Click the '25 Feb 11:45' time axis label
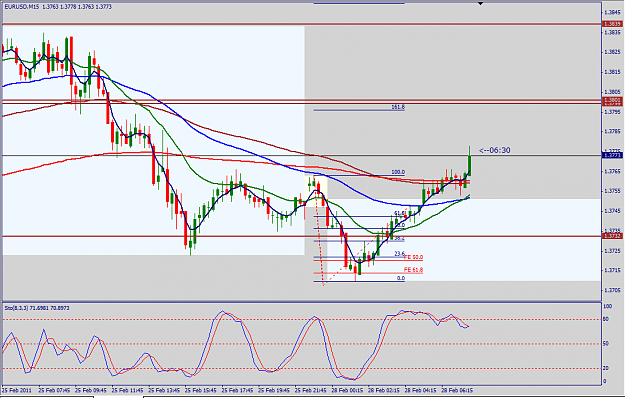Screen dimensions: 625x398 [128, 390]
